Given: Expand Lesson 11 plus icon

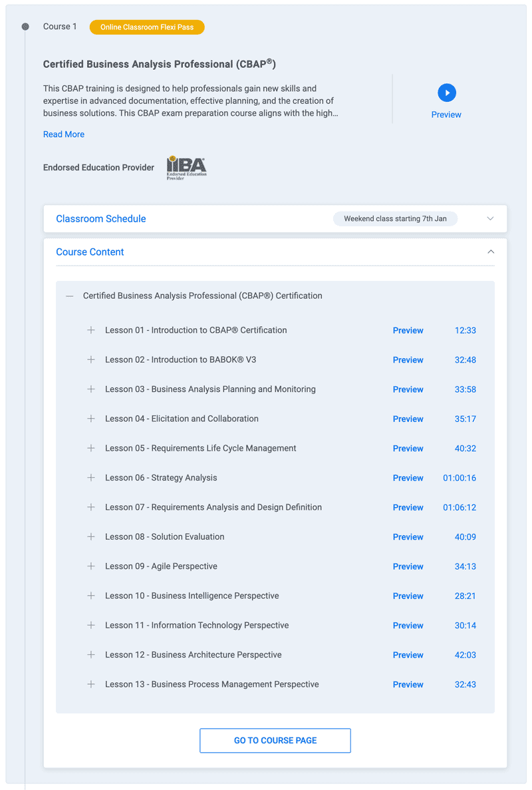Looking at the screenshot, I should pyautogui.click(x=91, y=625).
